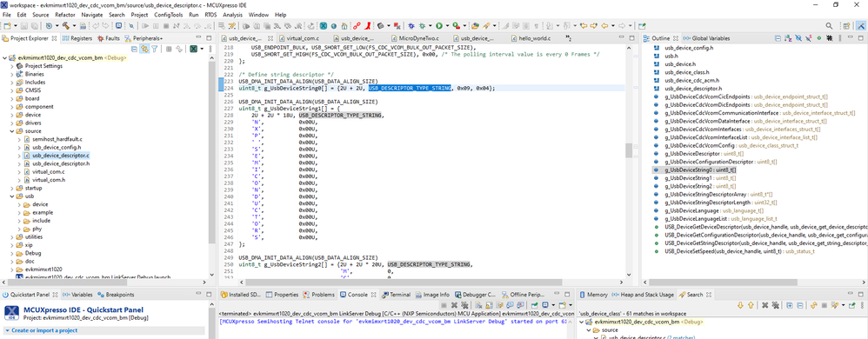Click Show Next Match arrow in Search view
868x339 pixels.
coord(740,305)
